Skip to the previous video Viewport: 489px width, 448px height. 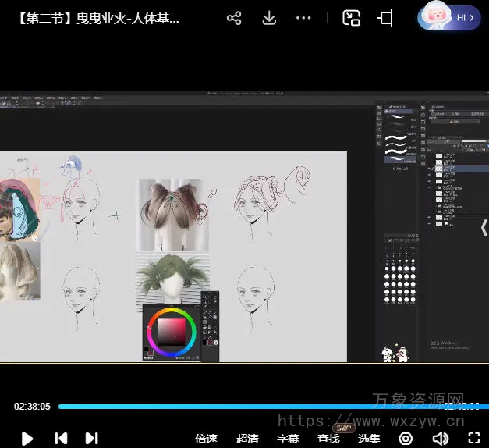[x=60, y=439]
